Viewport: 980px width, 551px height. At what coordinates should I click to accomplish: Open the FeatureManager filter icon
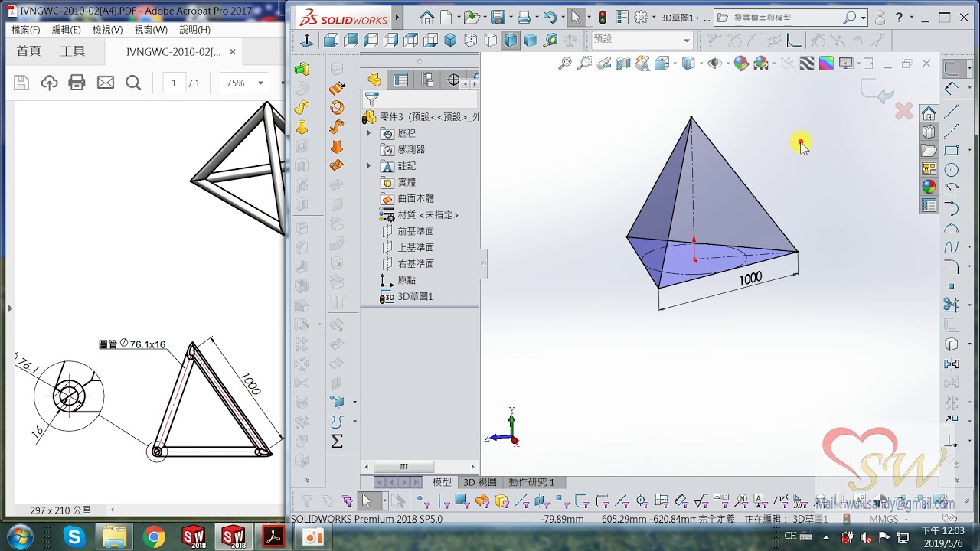(372, 99)
